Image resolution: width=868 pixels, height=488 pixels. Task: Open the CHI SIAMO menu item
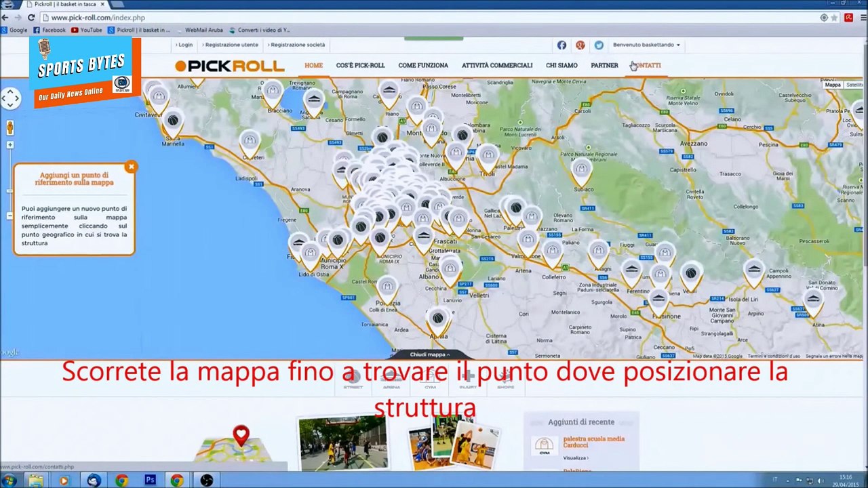click(x=561, y=66)
